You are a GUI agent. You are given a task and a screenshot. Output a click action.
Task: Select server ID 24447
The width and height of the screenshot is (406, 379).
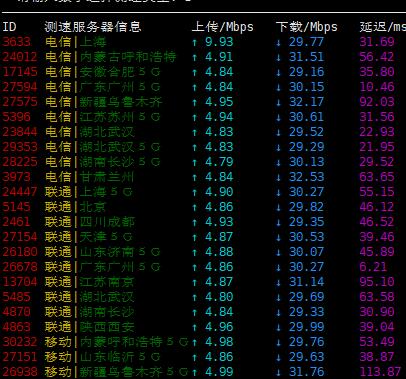pos(20,192)
